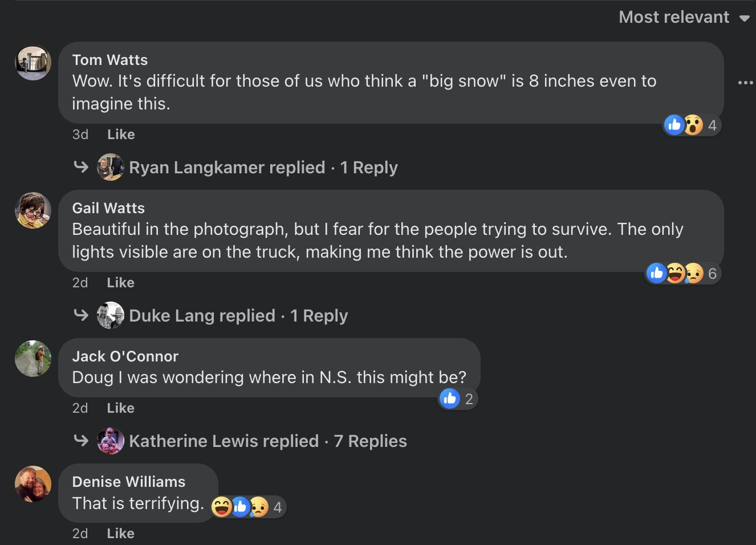View reactions on Gail Watts' comment
Screen dimensions: 756x545
tap(682, 274)
